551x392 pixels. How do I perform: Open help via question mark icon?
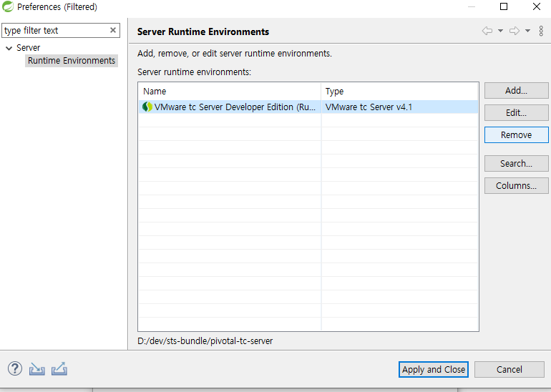(15, 369)
